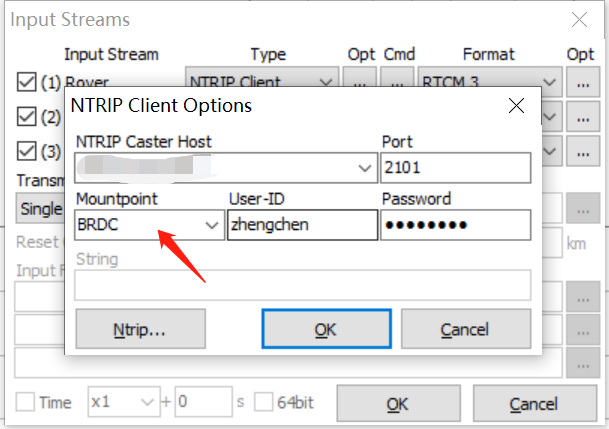Click the User-ID field zhengchen
609x429 pixels.
click(x=302, y=225)
